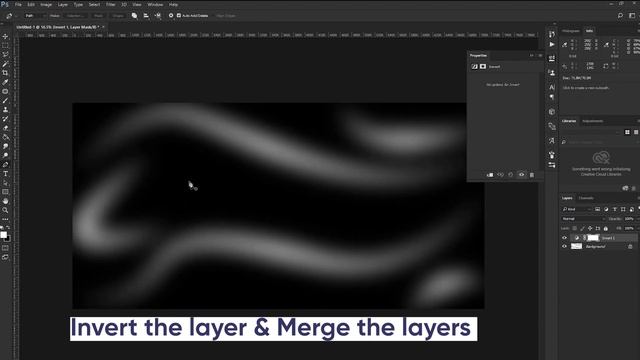Select the Pen tool in toolbar
The width and height of the screenshot is (640, 360).
(x=5, y=164)
